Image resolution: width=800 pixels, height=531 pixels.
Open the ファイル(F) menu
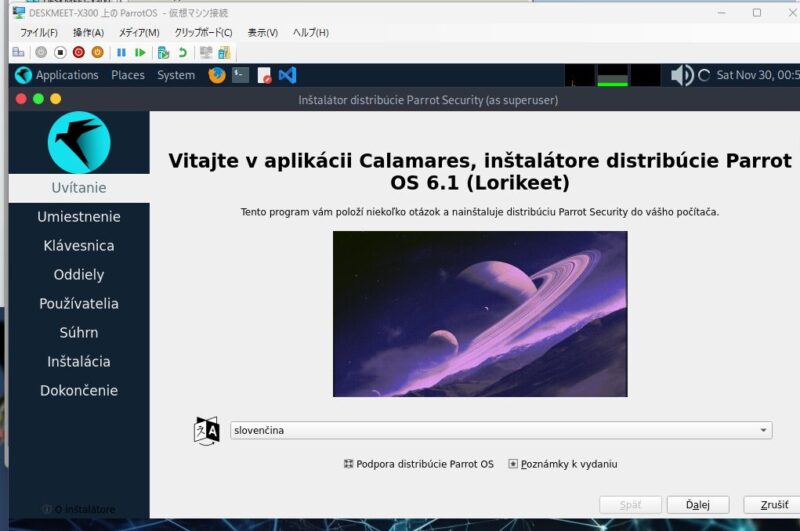tap(39, 33)
